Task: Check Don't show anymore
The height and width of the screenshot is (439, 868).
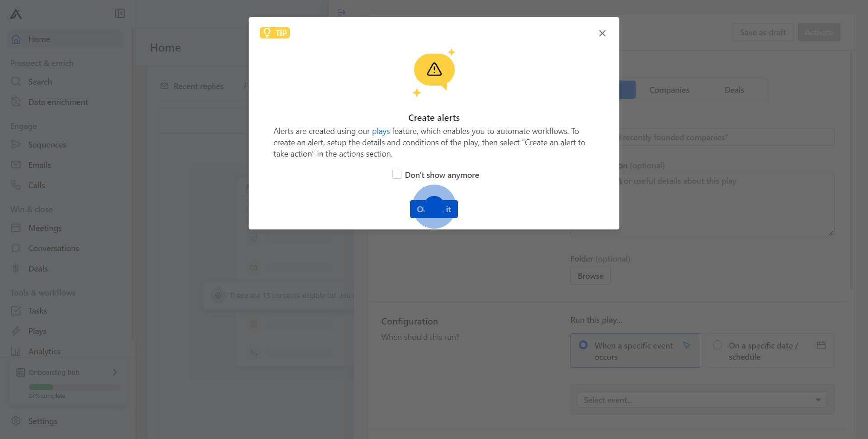Action: coord(397,175)
